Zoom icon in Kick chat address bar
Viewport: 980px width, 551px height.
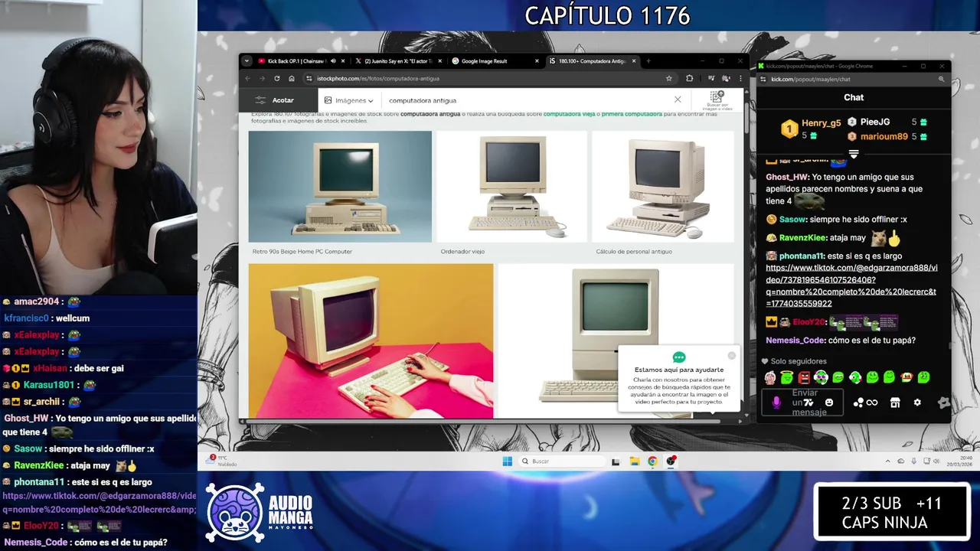tap(941, 79)
